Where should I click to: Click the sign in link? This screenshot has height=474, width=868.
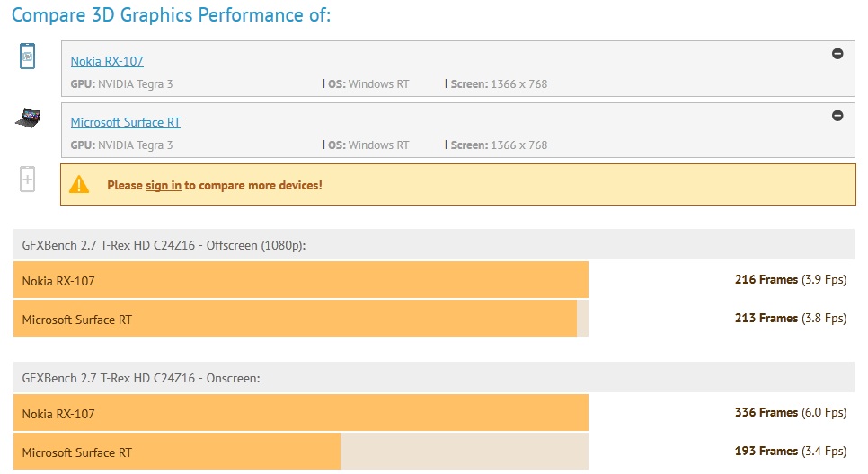(164, 185)
